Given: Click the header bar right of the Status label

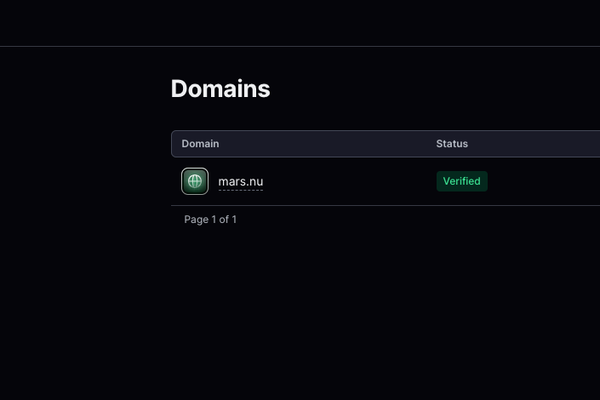Looking at the screenshot, I should 535,144.
